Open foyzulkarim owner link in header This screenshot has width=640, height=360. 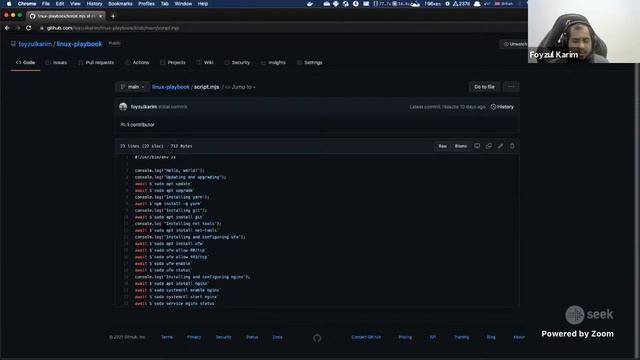point(35,44)
